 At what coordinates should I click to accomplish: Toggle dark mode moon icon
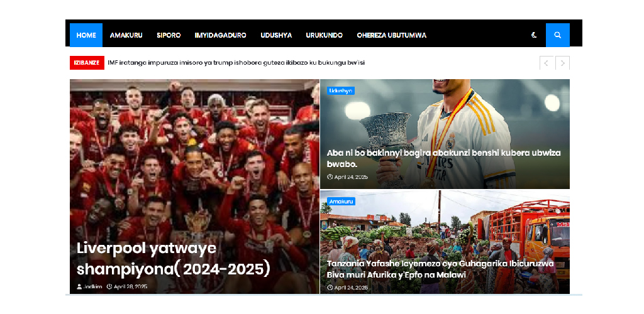(x=534, y=35)
